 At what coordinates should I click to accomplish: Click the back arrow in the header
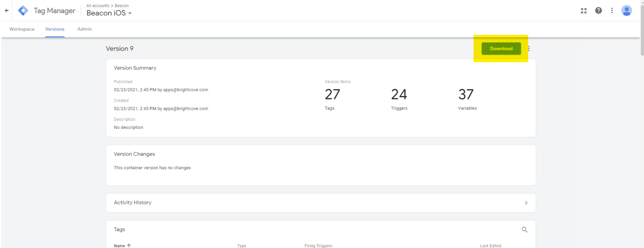coord(6,11)
